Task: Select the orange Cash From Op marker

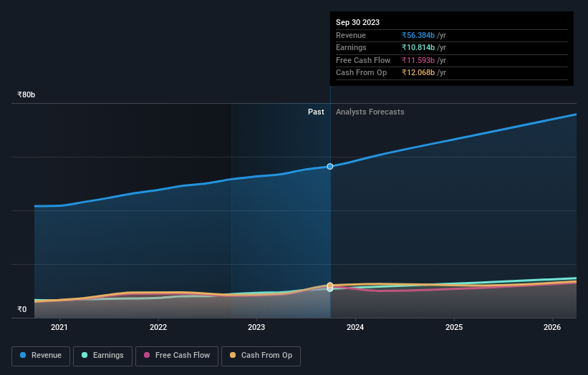Action: pyautogui.click(x=330, y=286)
